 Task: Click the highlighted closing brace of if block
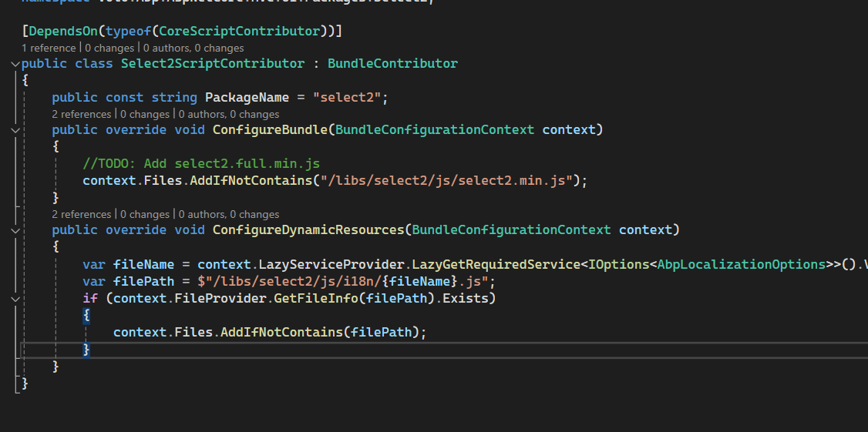point(86,349)
